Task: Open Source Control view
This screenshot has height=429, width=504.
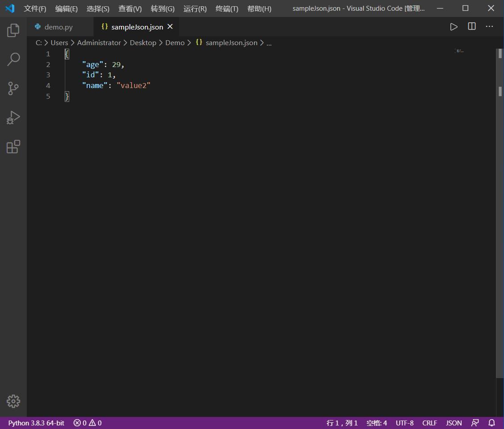Action: click(x=13, y=88)
